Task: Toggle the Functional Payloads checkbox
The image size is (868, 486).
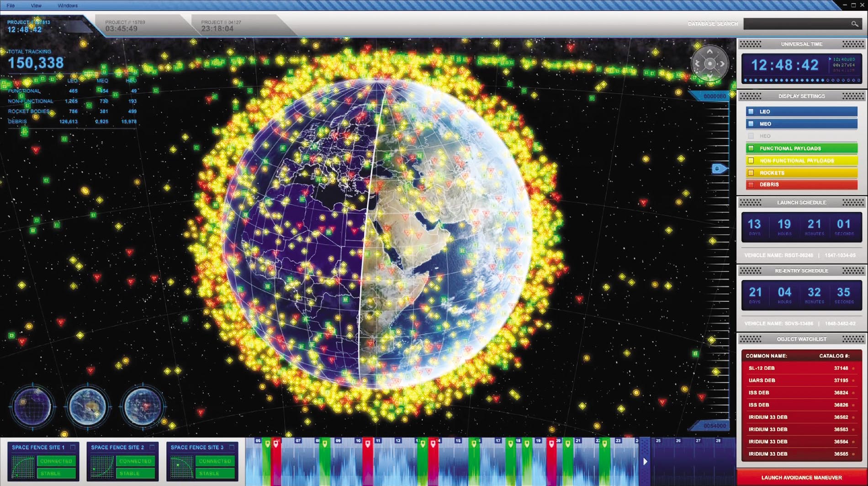Action: point(751,148)
